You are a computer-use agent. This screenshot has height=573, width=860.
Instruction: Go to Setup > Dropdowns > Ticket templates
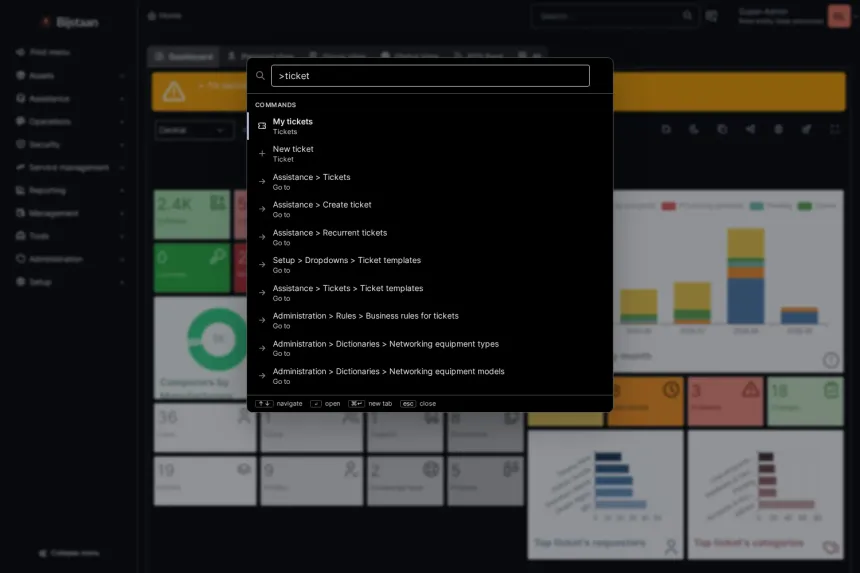pyautogui.click(x=430, y=264)
